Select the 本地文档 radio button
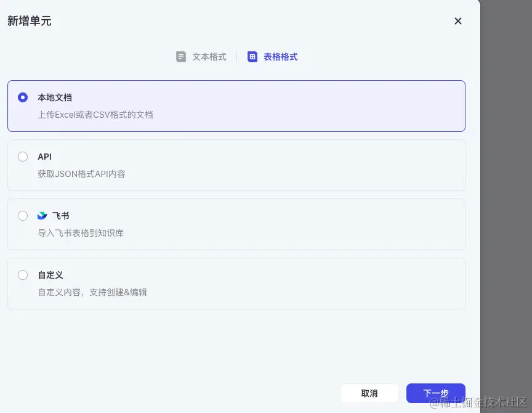 tap(23, 97)
